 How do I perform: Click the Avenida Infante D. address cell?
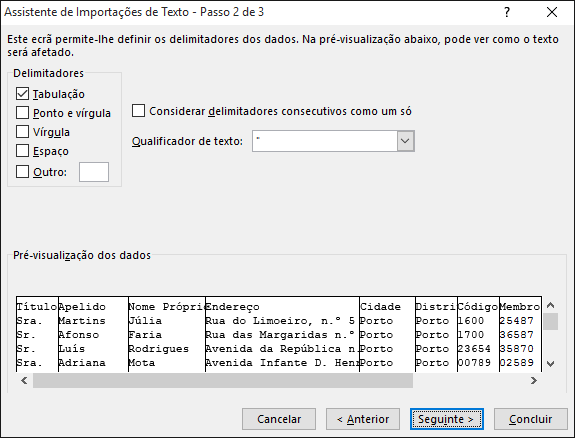282,362
